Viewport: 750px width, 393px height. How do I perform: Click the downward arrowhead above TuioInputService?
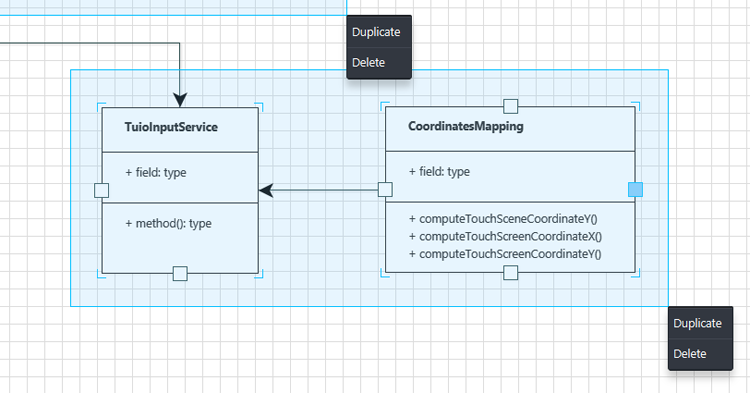click(x=180, y=100)
